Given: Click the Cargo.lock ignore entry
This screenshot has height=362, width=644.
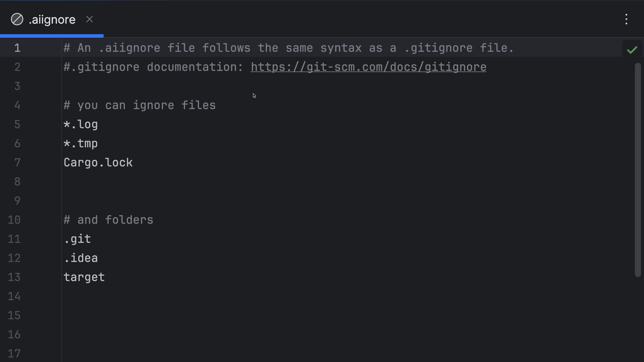Looking at the screenshot, I should 98,163.
